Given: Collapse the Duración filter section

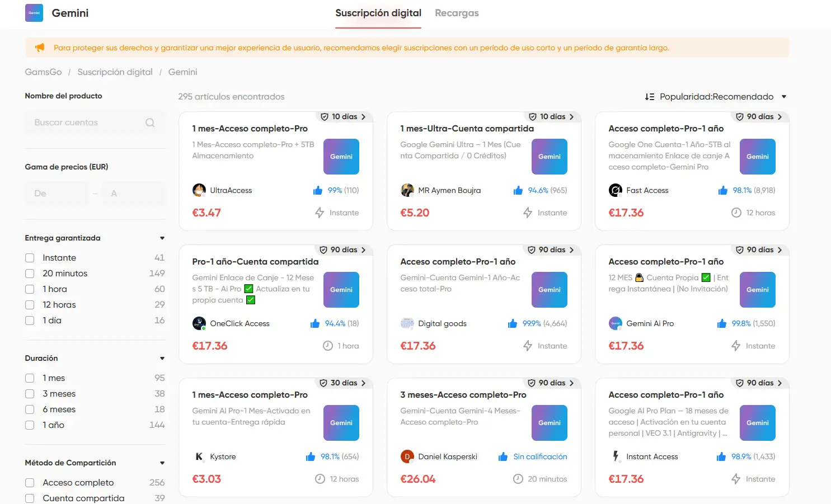Looking at the screenshot, I should pos(162,359).
